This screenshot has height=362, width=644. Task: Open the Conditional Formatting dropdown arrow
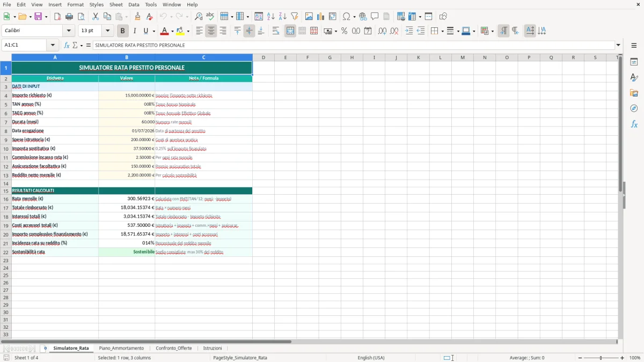(x=492, y=31)
